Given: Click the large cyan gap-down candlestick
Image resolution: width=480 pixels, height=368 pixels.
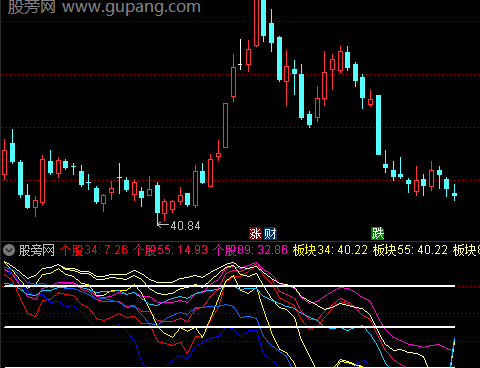Looking at the screenshot, I should point(379,125).
